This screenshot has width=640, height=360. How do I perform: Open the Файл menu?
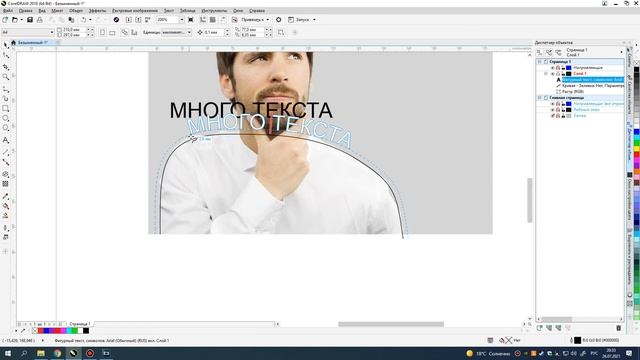coord(7,11)
